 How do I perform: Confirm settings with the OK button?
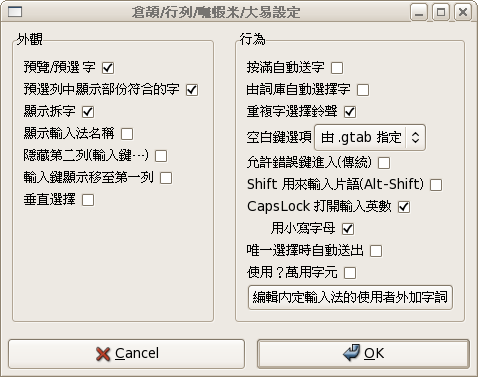point(363,354)
